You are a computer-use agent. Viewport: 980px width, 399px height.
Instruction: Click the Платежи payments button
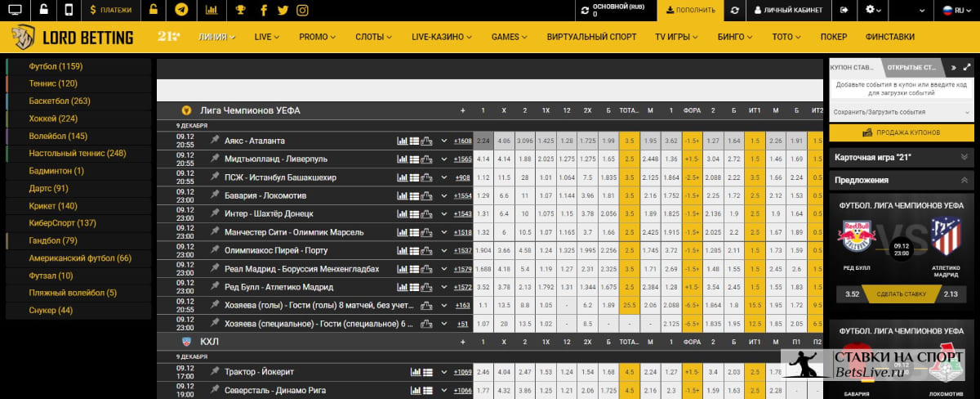pyautogui.click(x=111, y=10)
